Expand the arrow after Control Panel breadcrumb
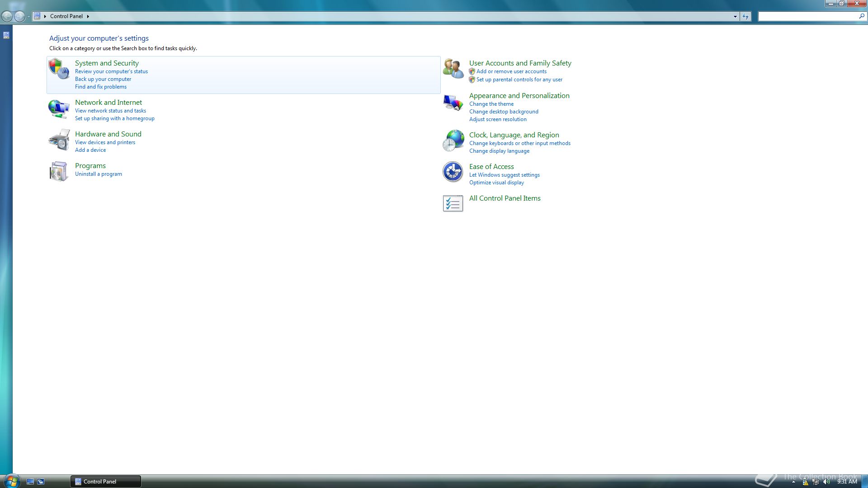 (88, 16)
